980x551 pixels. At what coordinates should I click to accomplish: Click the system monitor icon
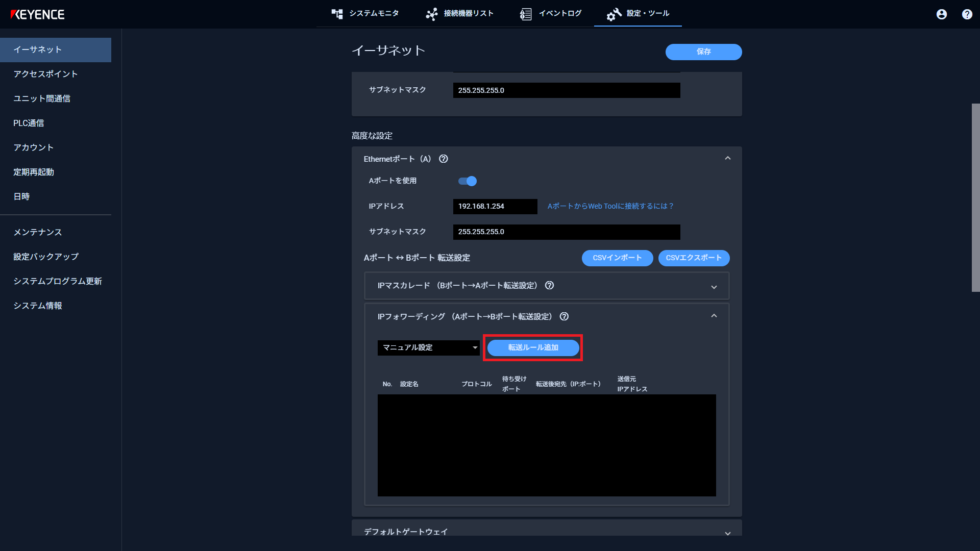(337, 14)
